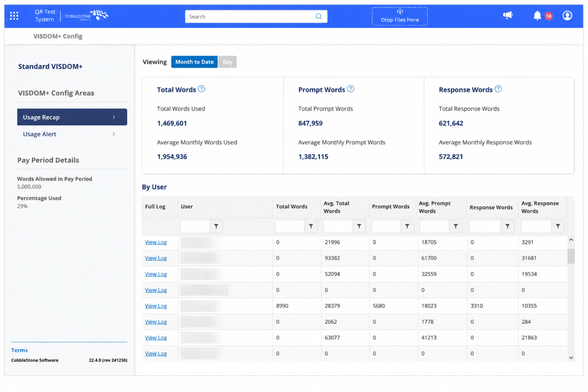
Task: Expand the Usage Alert chevron
Action: pos(114,134)
